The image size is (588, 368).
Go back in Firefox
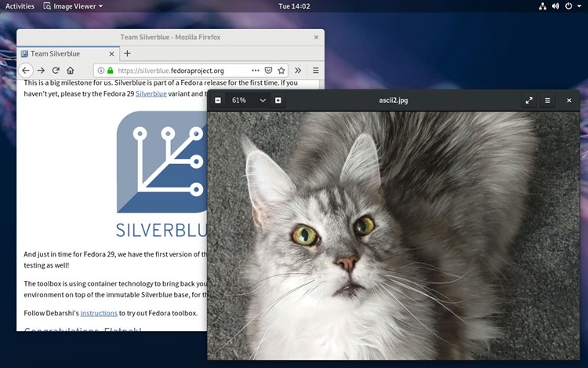[x=26, y=70]
